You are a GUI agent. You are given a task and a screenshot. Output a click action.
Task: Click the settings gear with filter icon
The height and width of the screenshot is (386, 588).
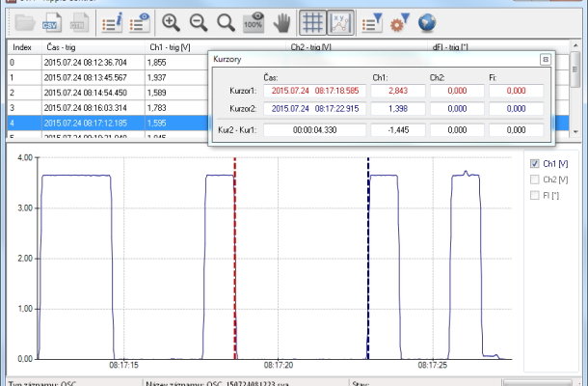[x=398, y=21]
